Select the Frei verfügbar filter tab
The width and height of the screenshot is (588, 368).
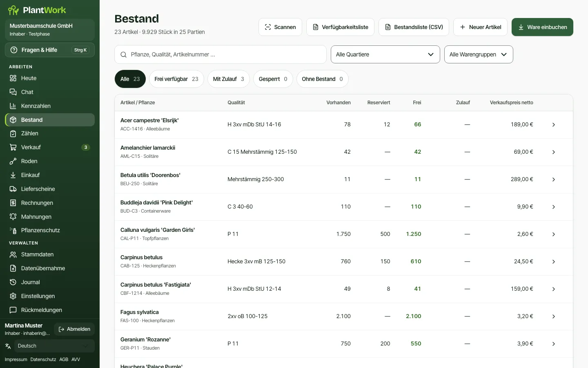[x=176, y=79]
